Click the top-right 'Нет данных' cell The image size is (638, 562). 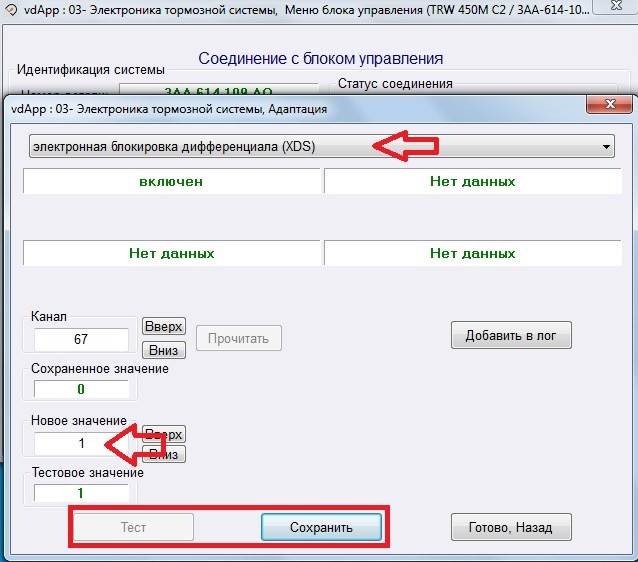coord(473,181)
